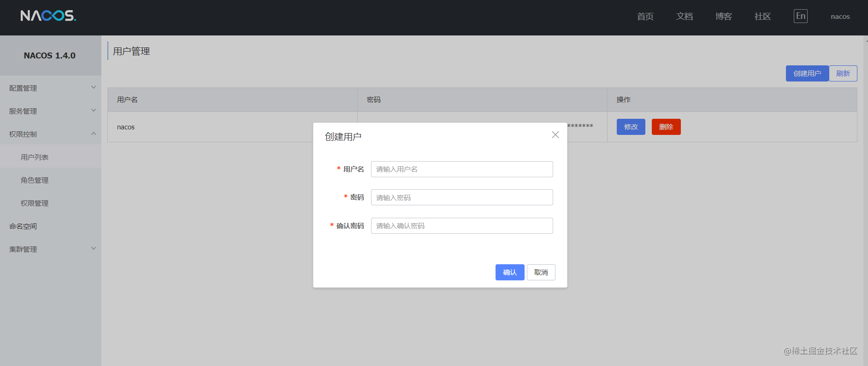
Task: Open the nacos user menu
Action: click(840, 17)
